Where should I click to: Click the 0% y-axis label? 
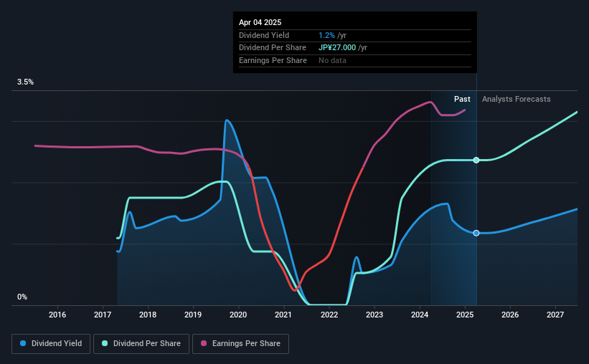tap(22, 297)
